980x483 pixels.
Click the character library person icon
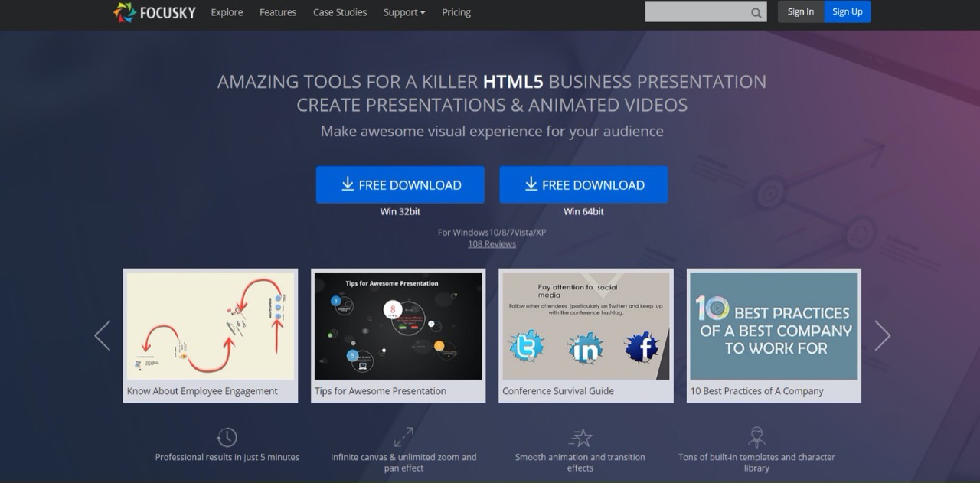click(756, 437)
